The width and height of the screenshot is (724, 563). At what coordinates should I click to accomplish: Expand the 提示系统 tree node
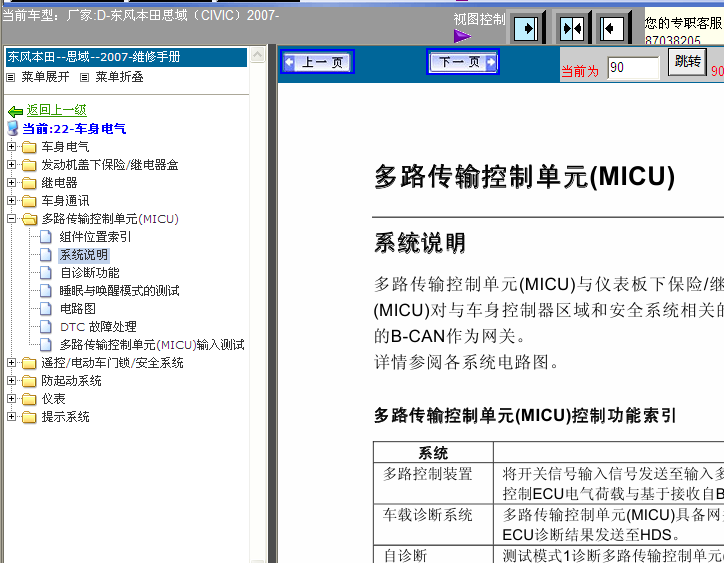12,417
